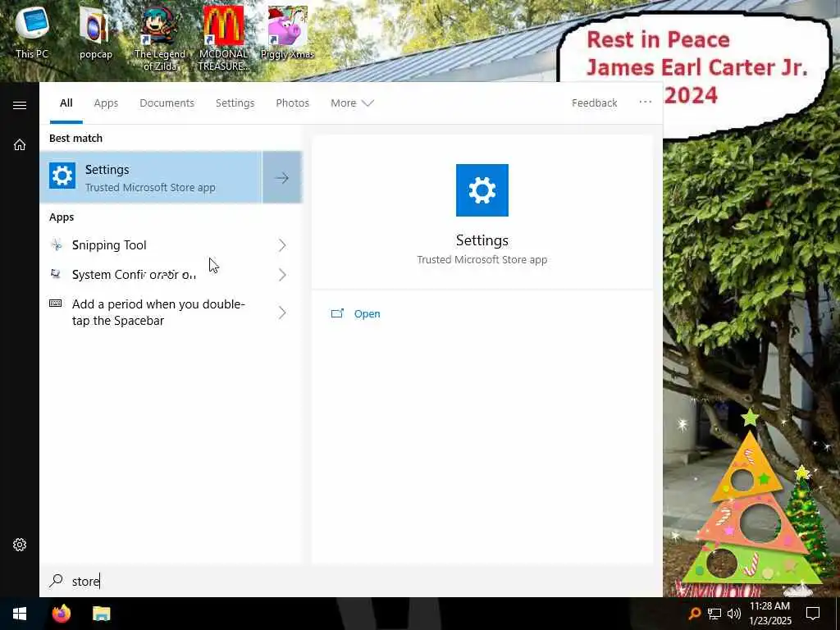
Task: Click the orange magnifier tray icon
Action: coord(694,614)
